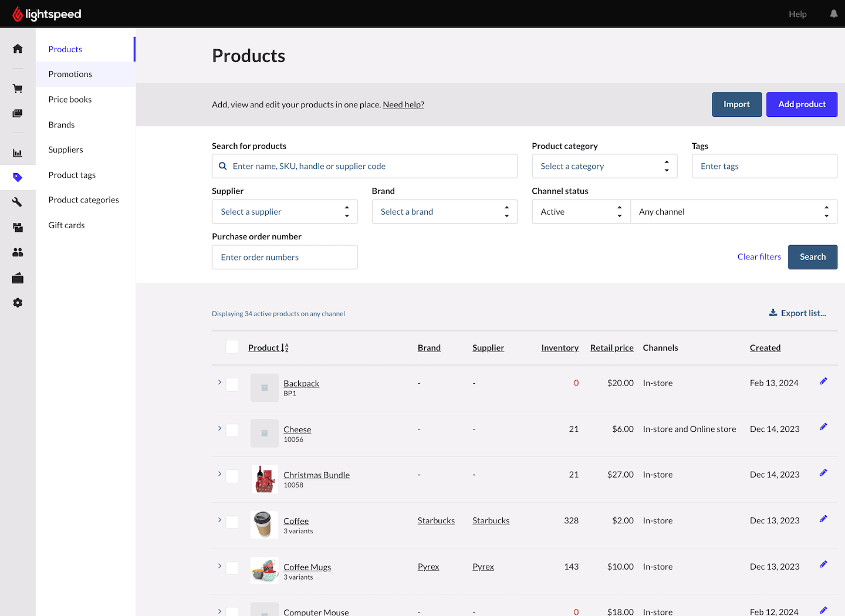Click the wrench setup icon in sidebar
The image size is (845, 616).
point(18,202)
